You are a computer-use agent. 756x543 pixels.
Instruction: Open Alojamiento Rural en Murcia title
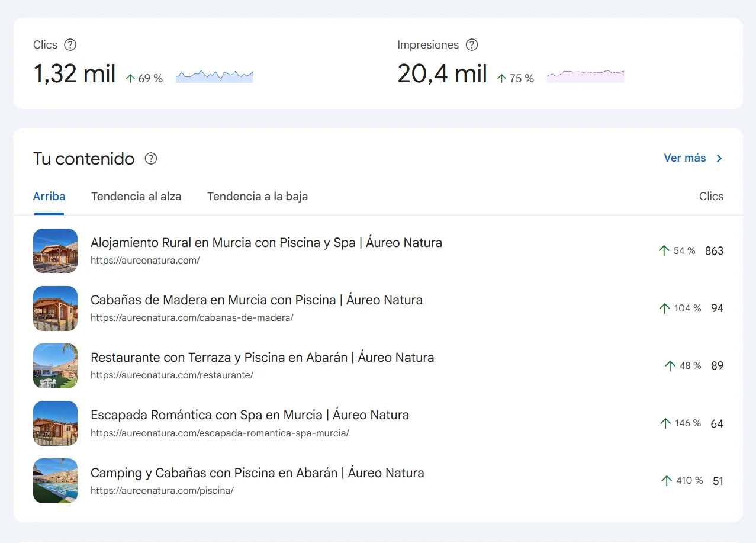tap(266, 243)
